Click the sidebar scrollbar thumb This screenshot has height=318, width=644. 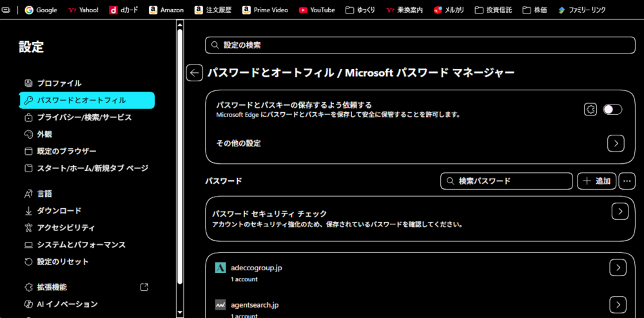pos(179,156)
